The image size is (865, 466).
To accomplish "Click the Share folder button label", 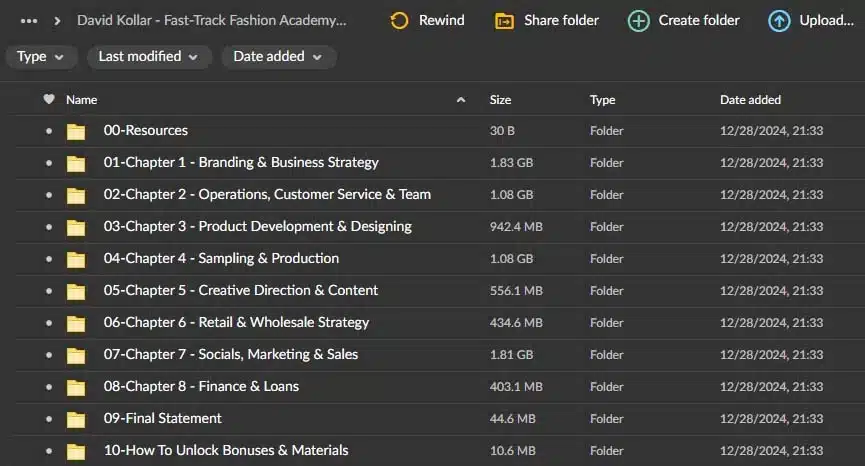I will pyautogui.click(x=561, y=20).
